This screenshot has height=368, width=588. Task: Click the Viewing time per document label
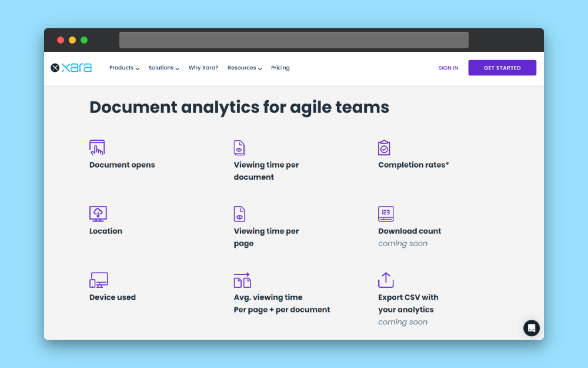click(x=266, y=171)
